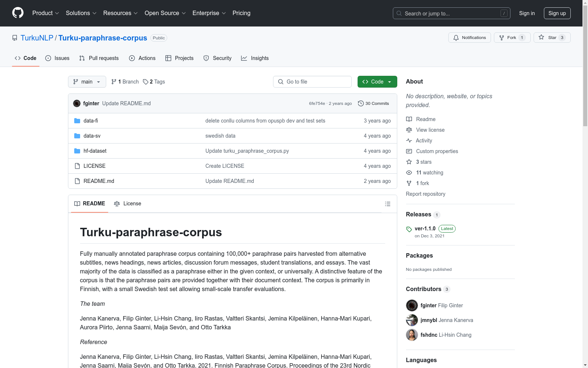
Task: Open the Packages section heading
Action: 419,256
